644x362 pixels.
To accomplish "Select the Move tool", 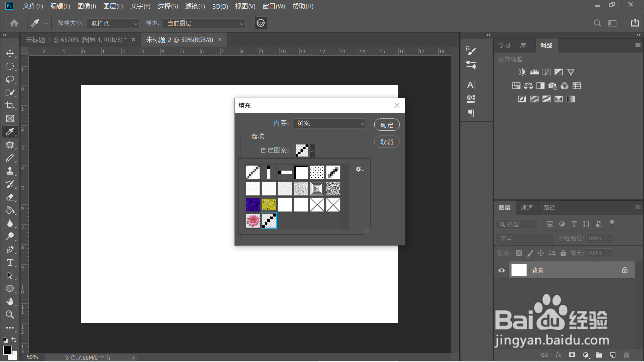I will click(10, 53).
